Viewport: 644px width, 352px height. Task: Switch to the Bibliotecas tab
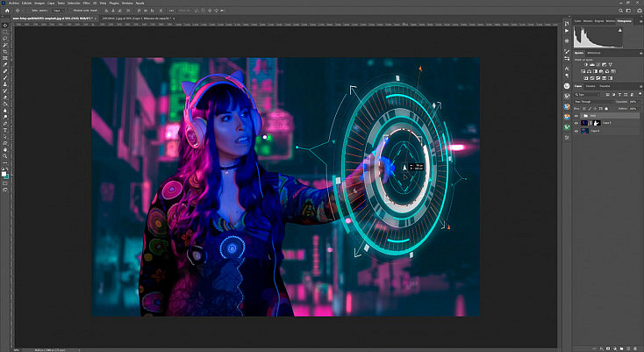pyautogui.click(x=594, y=53)
